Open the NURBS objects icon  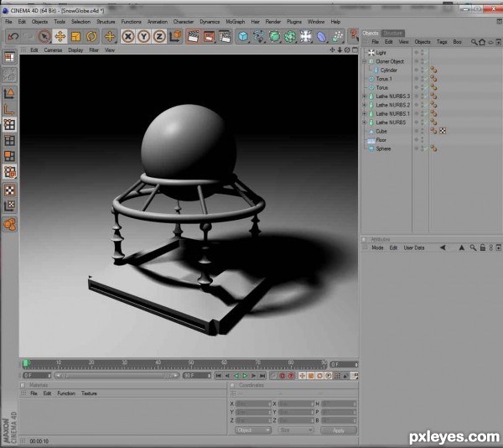[x=274, y=37]
